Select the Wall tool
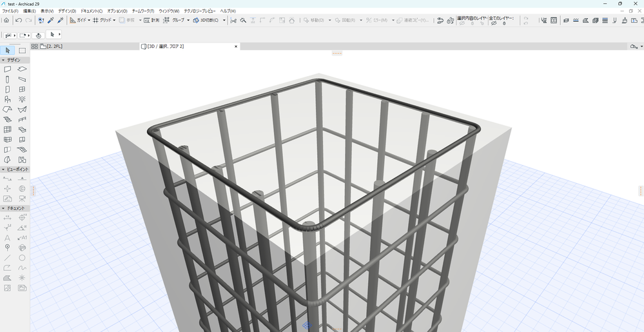The width and height of the screenshot is (644, 332). coord(7,70)
